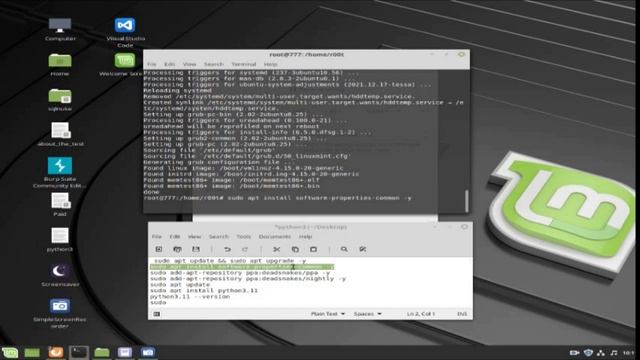Launch Firefox from taskbar

click(x=56, y=352)
